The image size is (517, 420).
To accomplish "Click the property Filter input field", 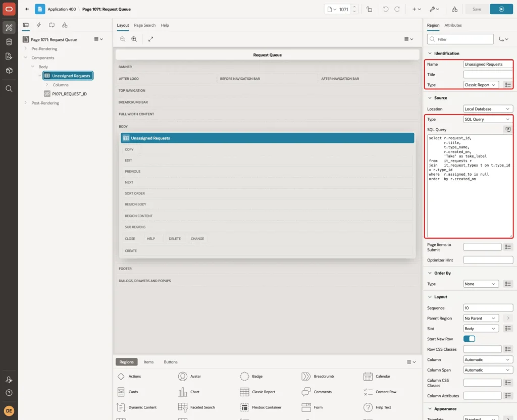I will point(460,39).
